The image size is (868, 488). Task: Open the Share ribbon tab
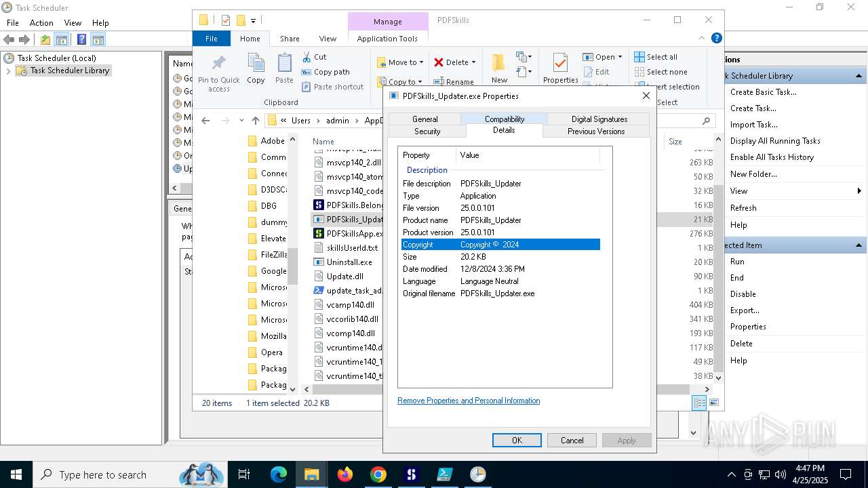290,39
